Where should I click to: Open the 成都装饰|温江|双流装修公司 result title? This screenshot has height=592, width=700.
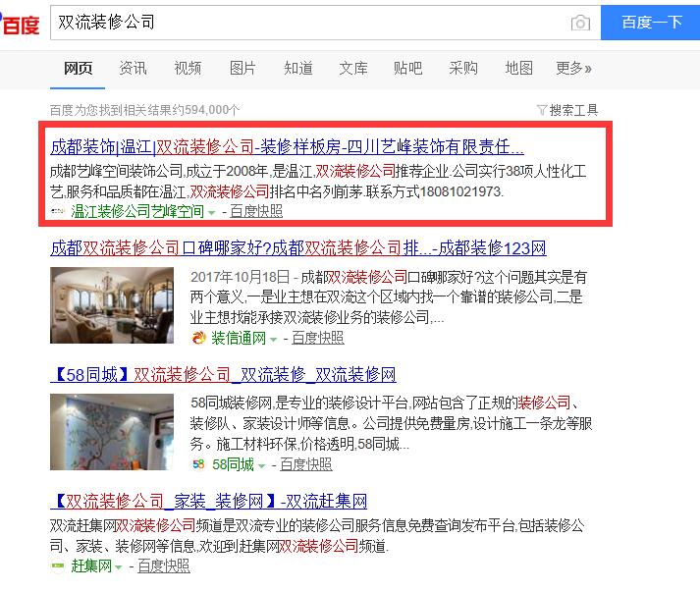tap(287, 146)
